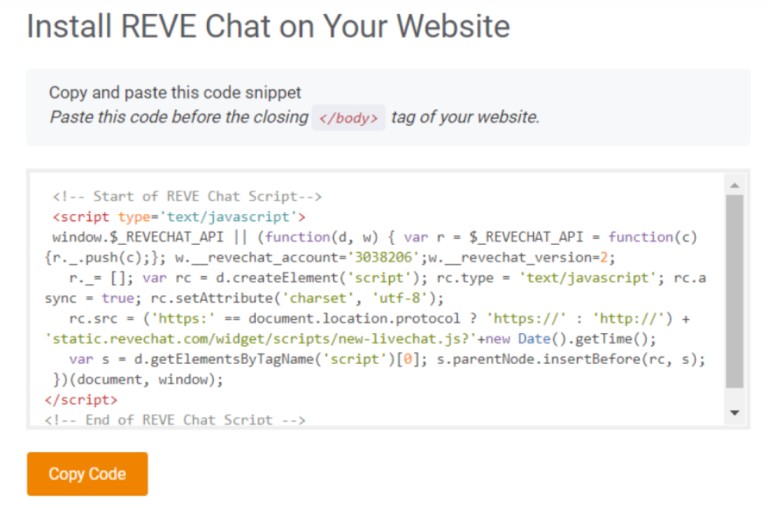
Task: Click the code box vertical scrollbar thumb
Action: tap(734, 291)
